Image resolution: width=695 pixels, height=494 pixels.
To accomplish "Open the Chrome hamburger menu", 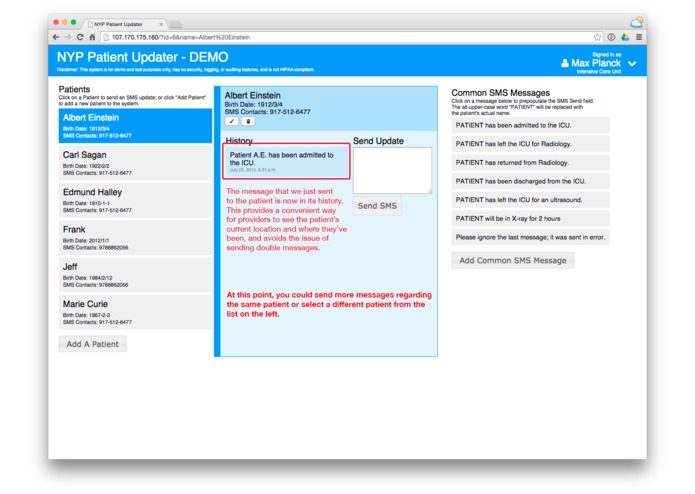I will tap(639, 37).
